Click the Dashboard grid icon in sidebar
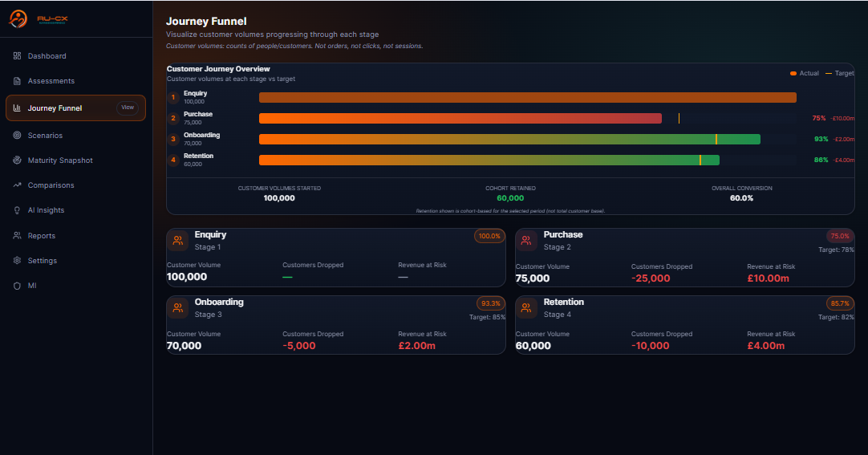 [17, 56]
